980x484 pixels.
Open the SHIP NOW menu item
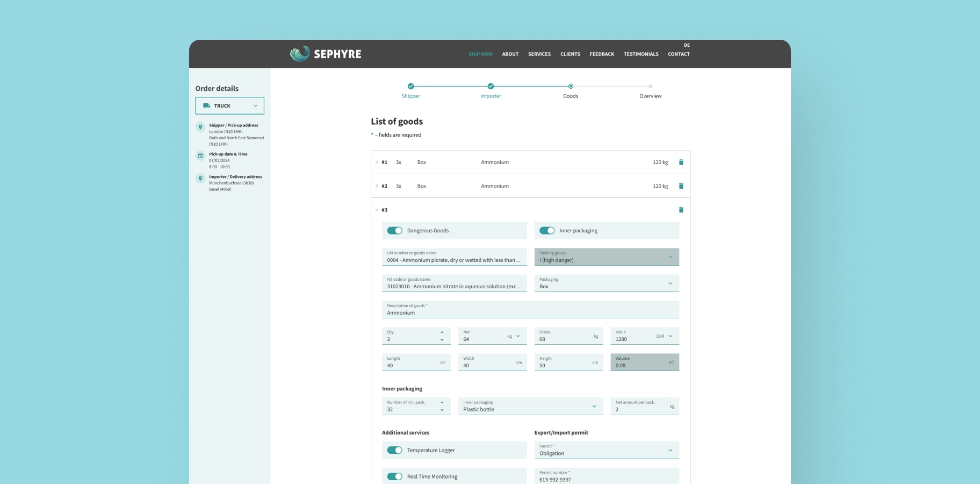click(480, 54)
